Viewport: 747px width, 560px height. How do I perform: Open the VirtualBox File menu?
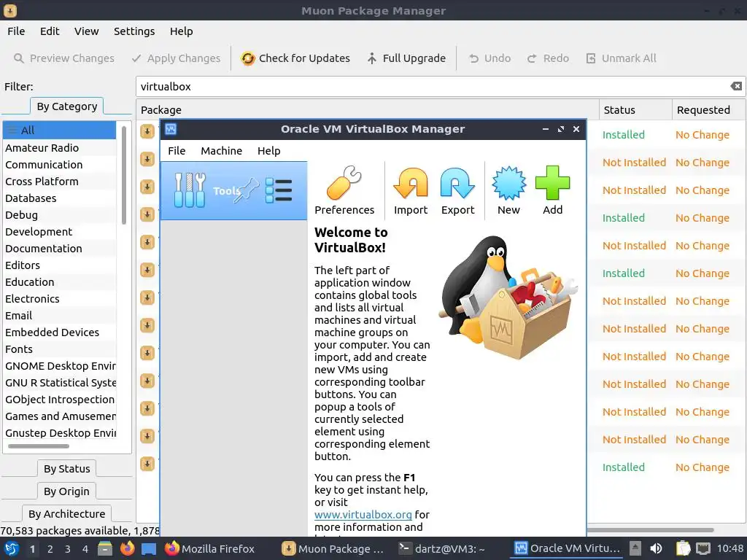pos(177,151)
